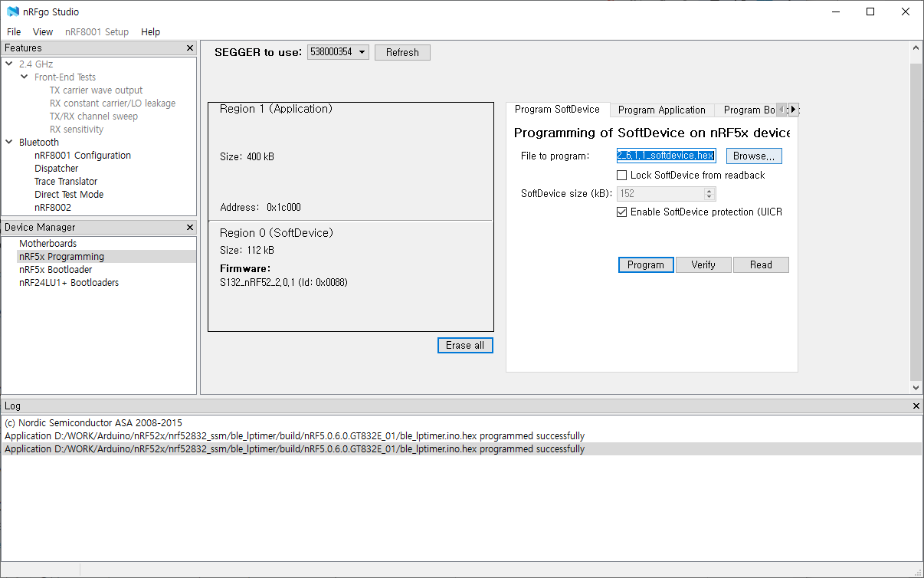This screenshot has width=924, height=578.
Task: Click the Read button
Action: [761, 264]
